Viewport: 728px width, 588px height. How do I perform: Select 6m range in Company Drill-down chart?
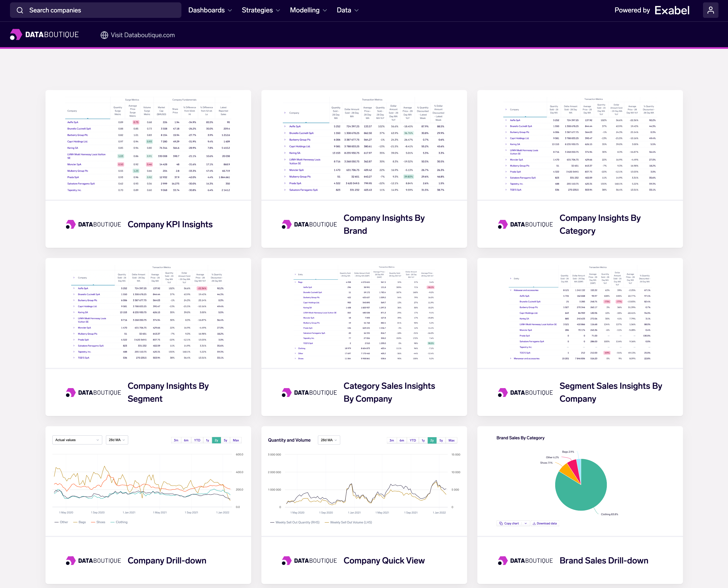[x=186, y=440]
